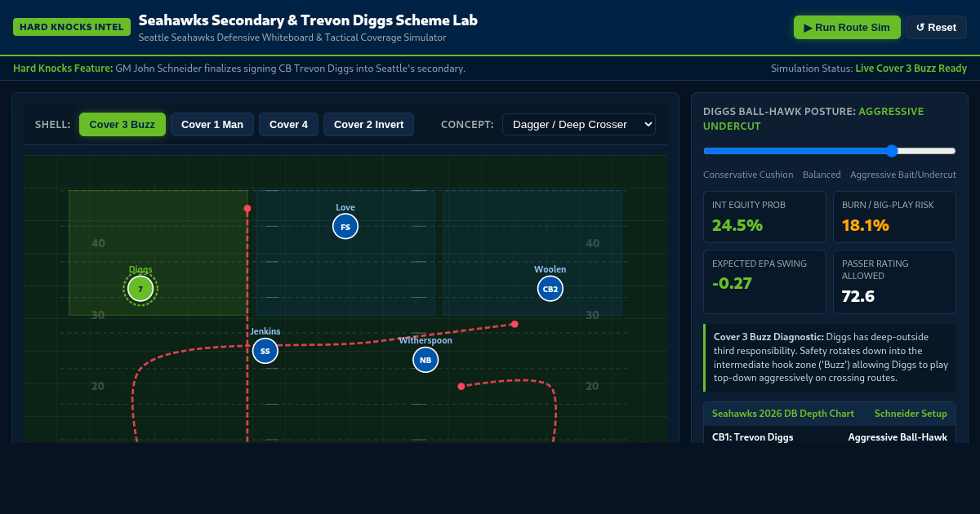Click the Hard Knocks Feature news line
Screen dimensions: 980x514
[x=239, y=69]
